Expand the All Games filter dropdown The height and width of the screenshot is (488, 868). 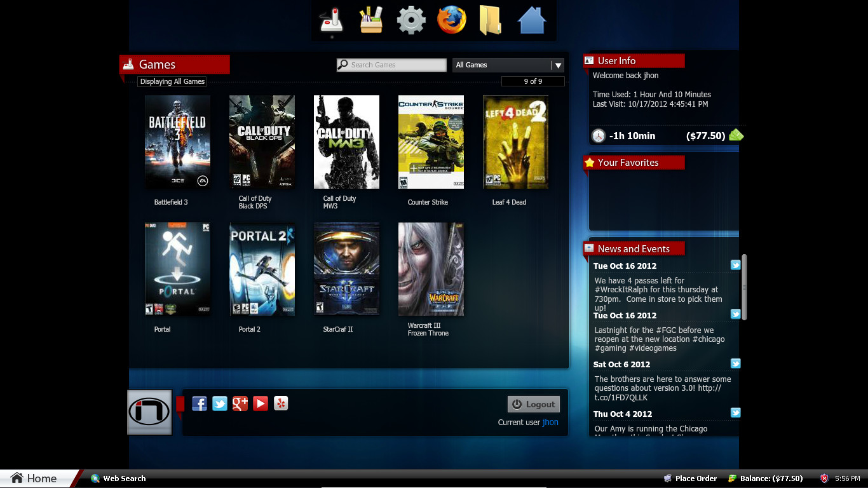point(557,65)
